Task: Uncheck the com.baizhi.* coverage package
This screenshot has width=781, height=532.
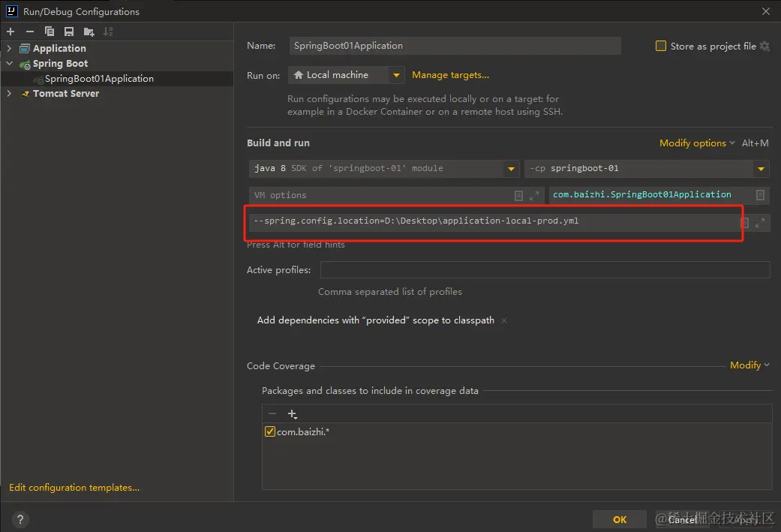Action: (x=270, y=431)
